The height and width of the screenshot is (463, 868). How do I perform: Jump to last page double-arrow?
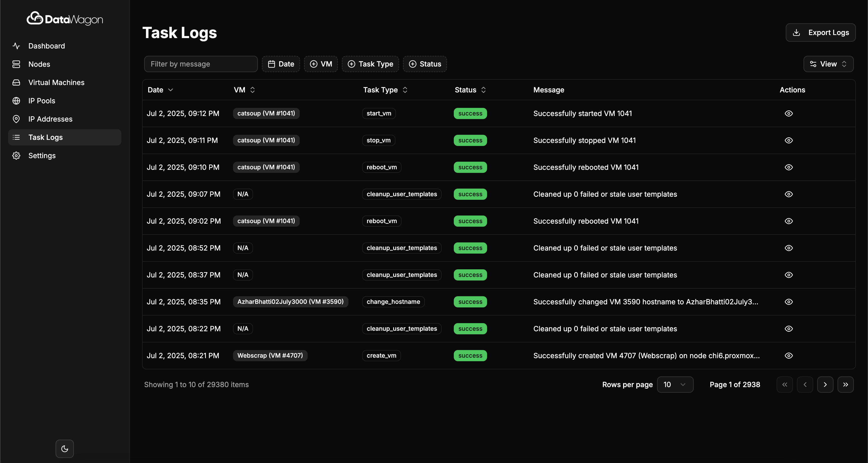point(845,385)
